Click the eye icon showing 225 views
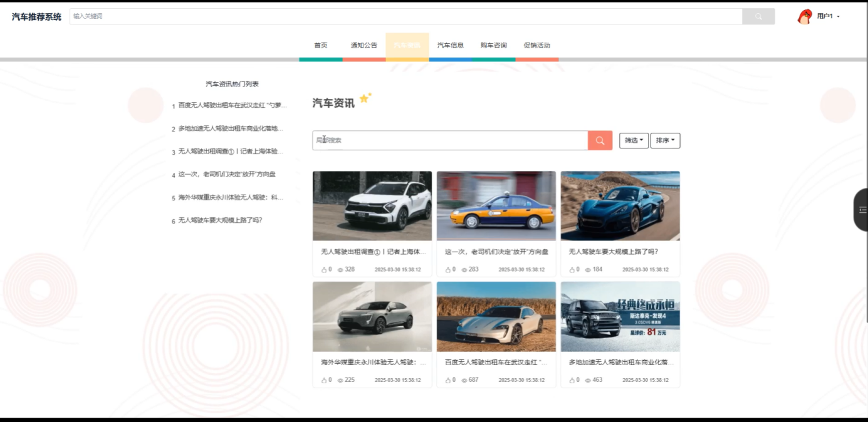Screen dimensions: 868x422 coord(340,380)
